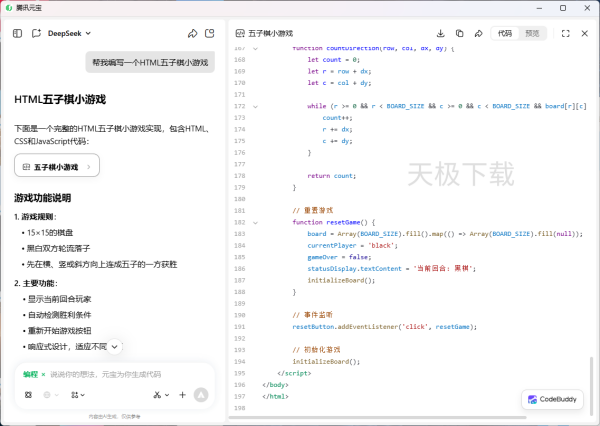Image resolution: width=600 pixels, height=426 pixels.
Task: Open the CodeBuddy assistant
Action: (554, 399)
